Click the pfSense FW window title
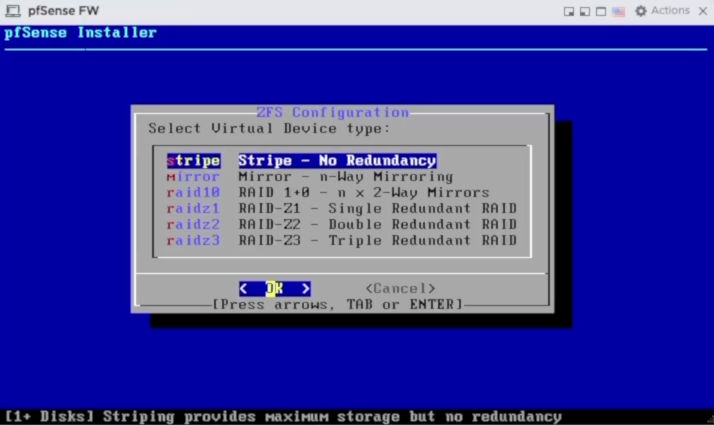The image size is (714, 425). click(x=63, y=11)
